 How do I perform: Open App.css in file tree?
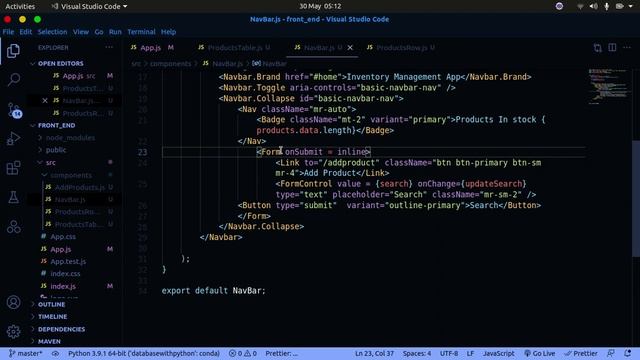(x=63, y=237)
